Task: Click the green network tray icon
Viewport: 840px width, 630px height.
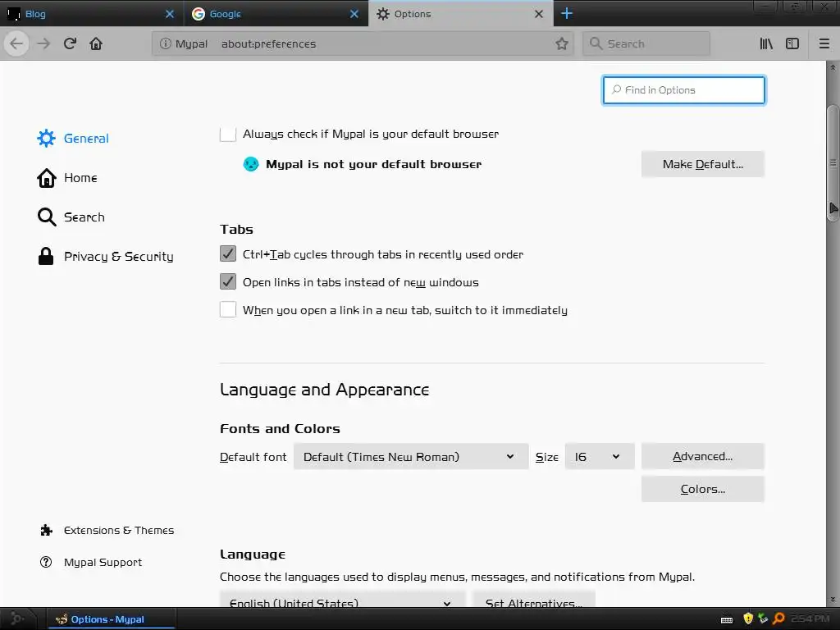Action: coord(764,619)
